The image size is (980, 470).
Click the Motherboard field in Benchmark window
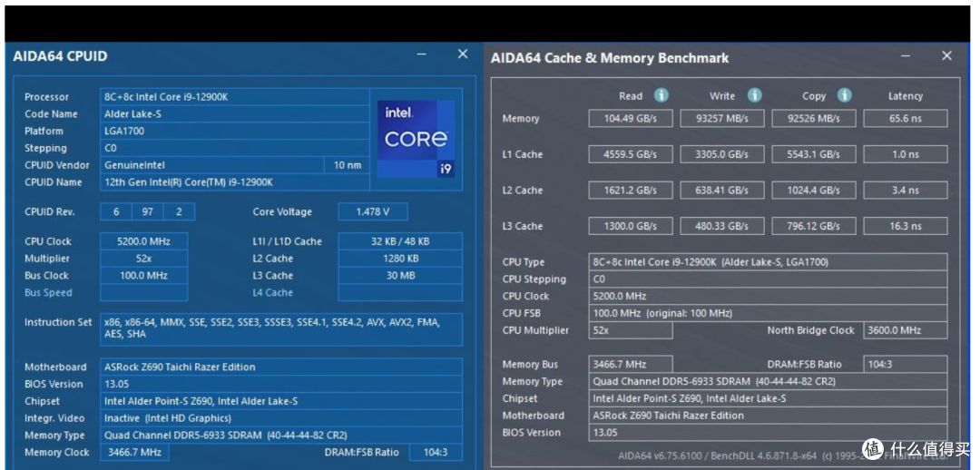point(769,415)
